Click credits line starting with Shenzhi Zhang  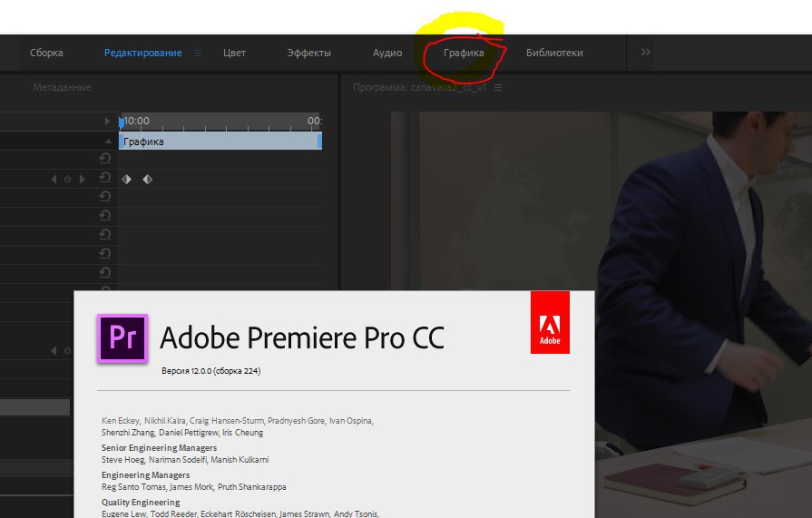[x=182, y=433]
